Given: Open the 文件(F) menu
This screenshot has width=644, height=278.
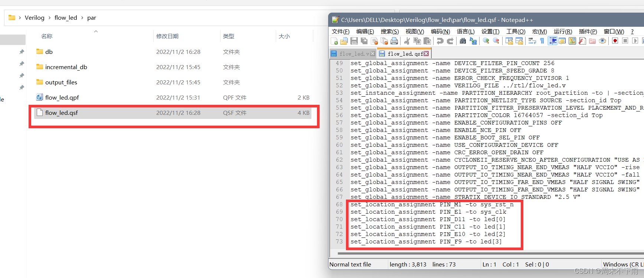Looking at the screenshot, I should (x=340, y=32).
